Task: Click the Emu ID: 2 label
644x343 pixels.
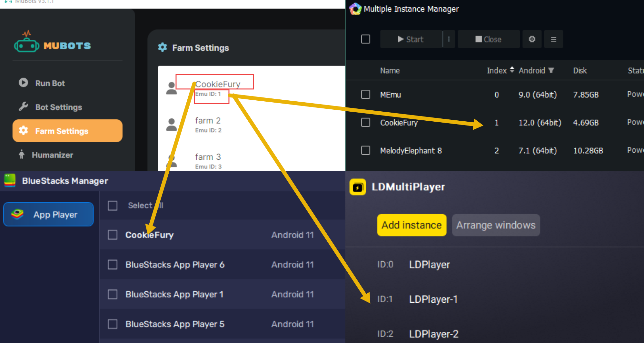Action: point(208,130)
